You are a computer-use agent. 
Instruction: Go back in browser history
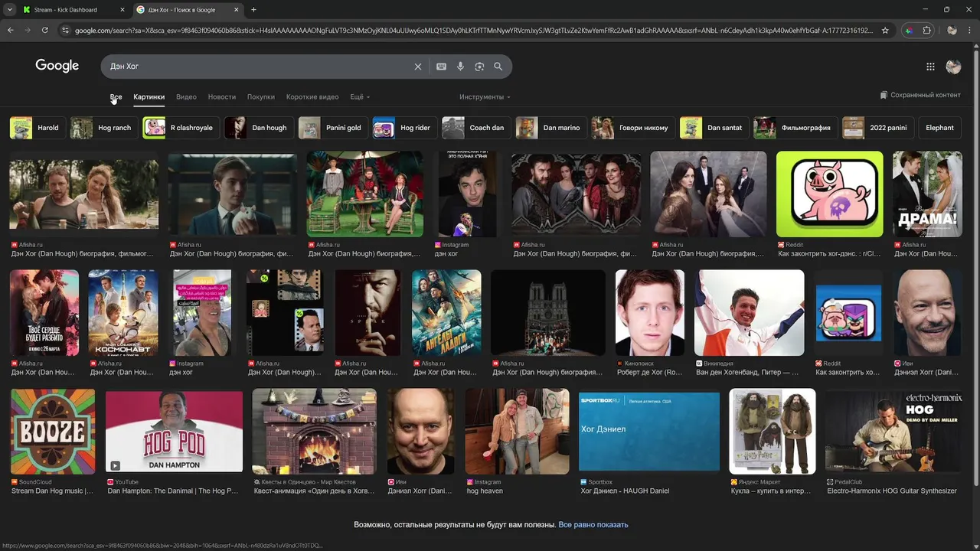pyautogui.click(x=10, y=30)
